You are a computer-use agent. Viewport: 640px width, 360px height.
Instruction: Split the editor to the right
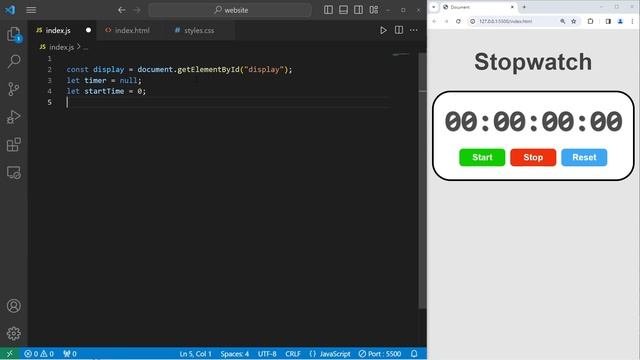point(399,30)
